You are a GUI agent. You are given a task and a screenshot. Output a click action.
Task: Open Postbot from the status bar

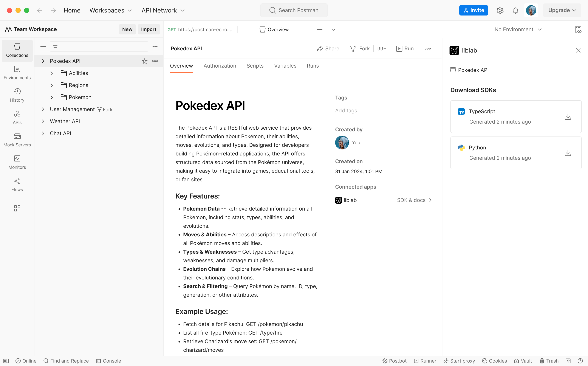click(x=394, y=361)
